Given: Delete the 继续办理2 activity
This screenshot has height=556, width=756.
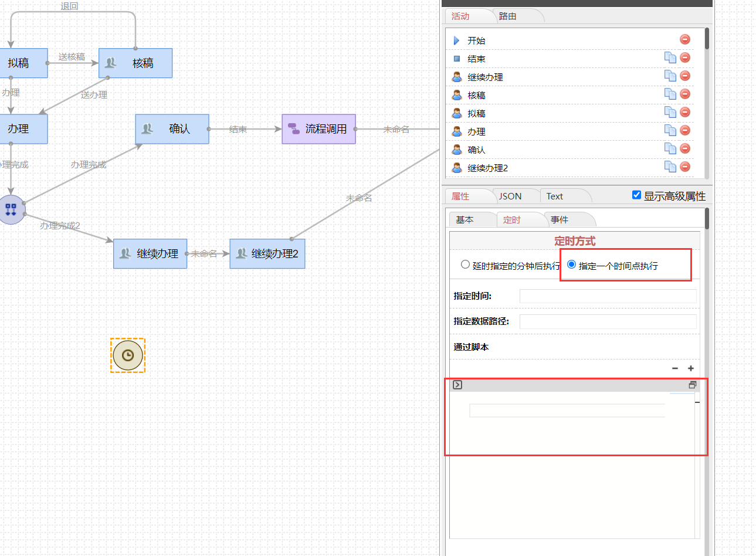Looking at the screenshot, I should coord(685,167).
